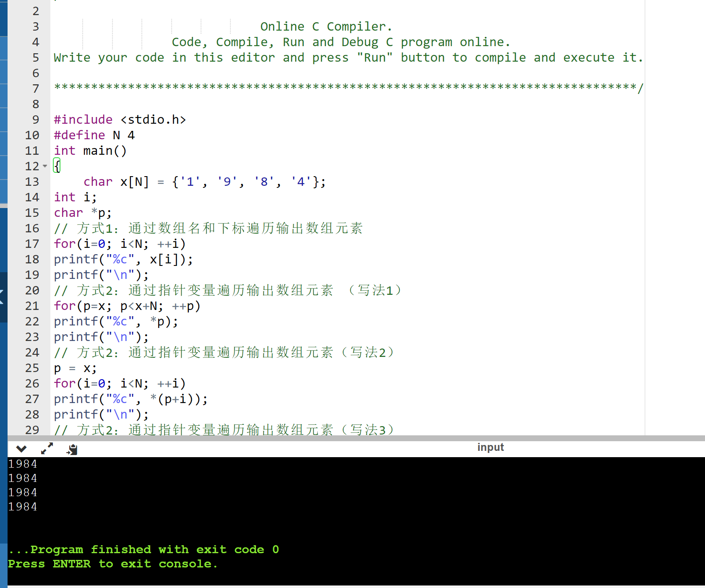Place cursor on the "p = x;" line
The image size is (705, 588).
pyautogui.click(x=76, y=368)
